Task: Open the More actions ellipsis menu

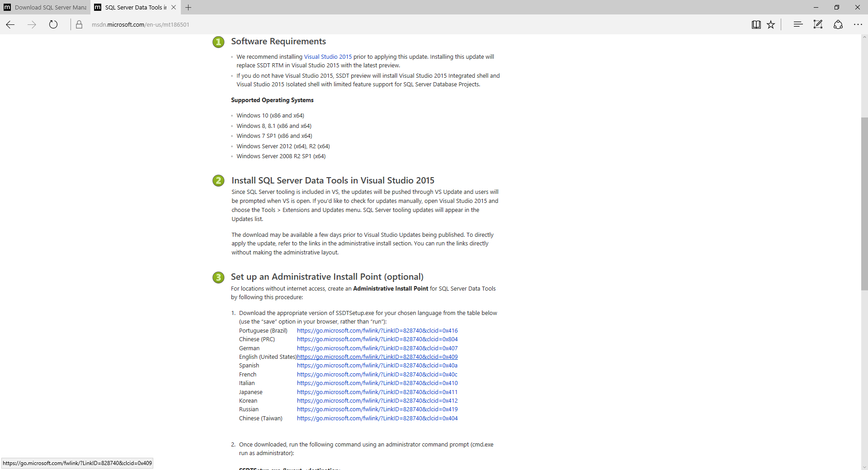Action: tap(858, 24)
